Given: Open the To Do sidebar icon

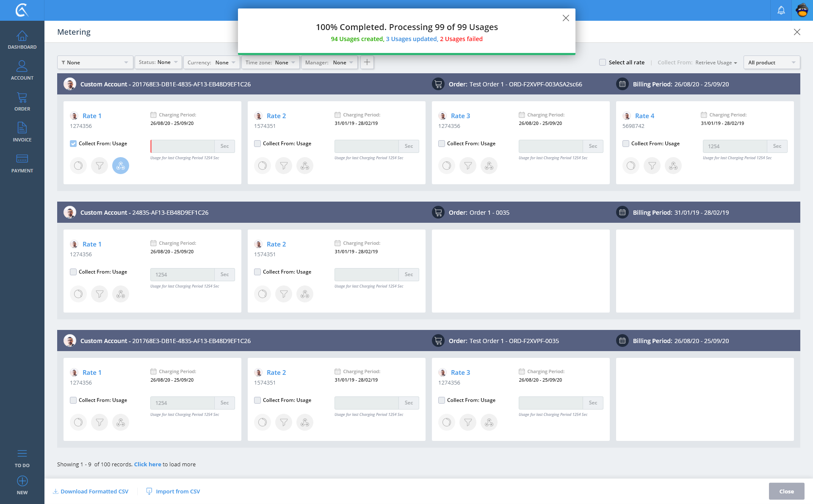Looking at the screenshot, I should coord(22,458).
